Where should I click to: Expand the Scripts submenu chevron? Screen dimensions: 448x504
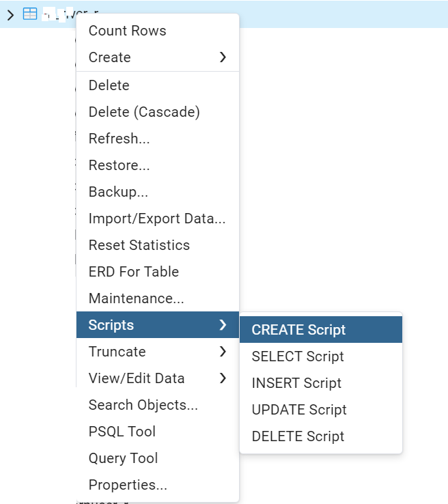[x=223, y=324]
